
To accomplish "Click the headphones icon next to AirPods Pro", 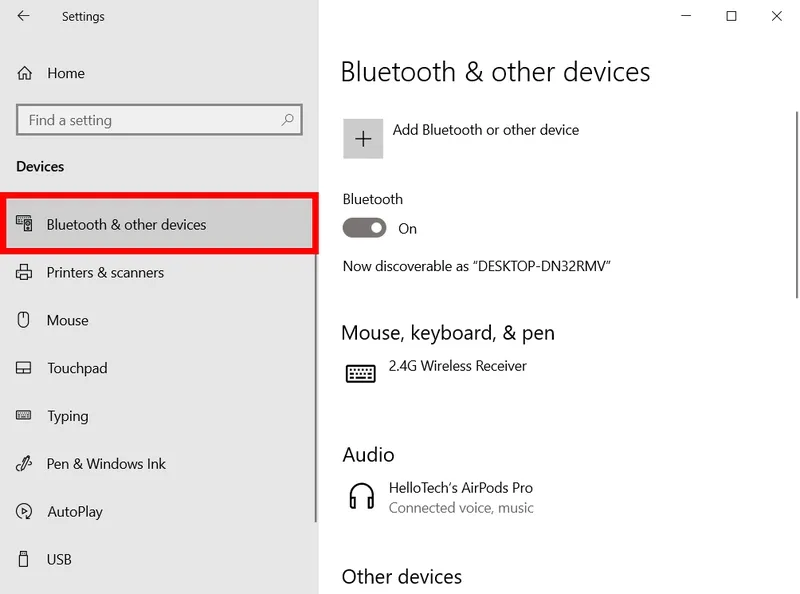I will point(361,496).
